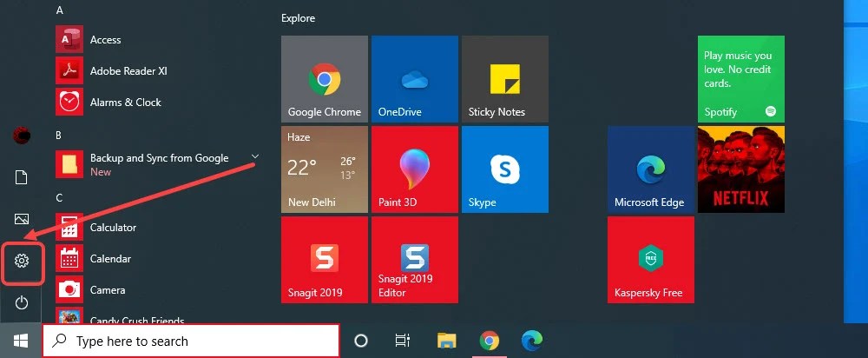
Task: Open the Microsoft Edge tile
Action: click(651, 169)
